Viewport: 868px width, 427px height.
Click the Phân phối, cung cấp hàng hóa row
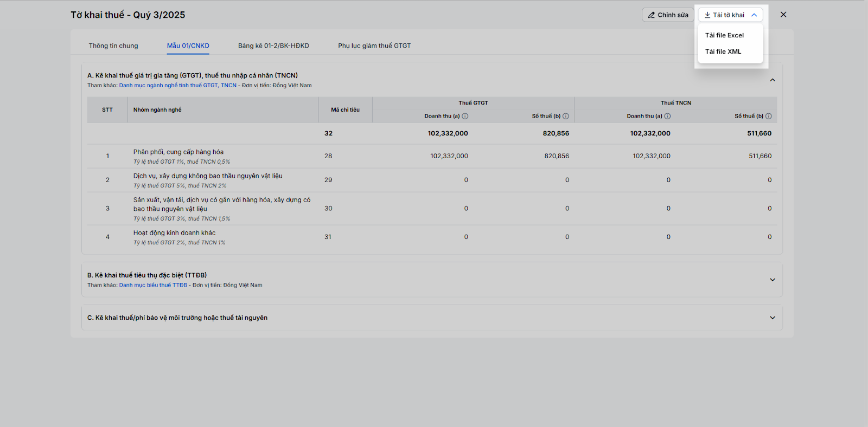pyautogui.click(x=178, y=152)
